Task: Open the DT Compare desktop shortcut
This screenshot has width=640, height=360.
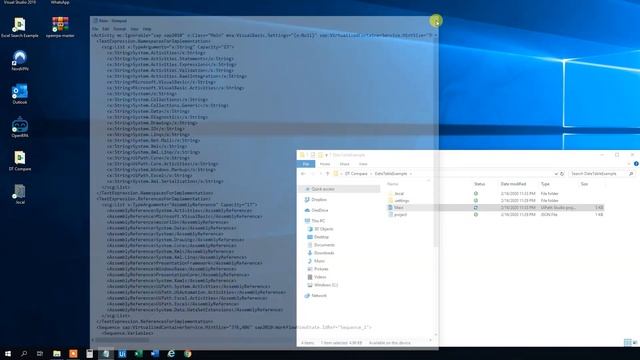Action: [x=20, y=161]
